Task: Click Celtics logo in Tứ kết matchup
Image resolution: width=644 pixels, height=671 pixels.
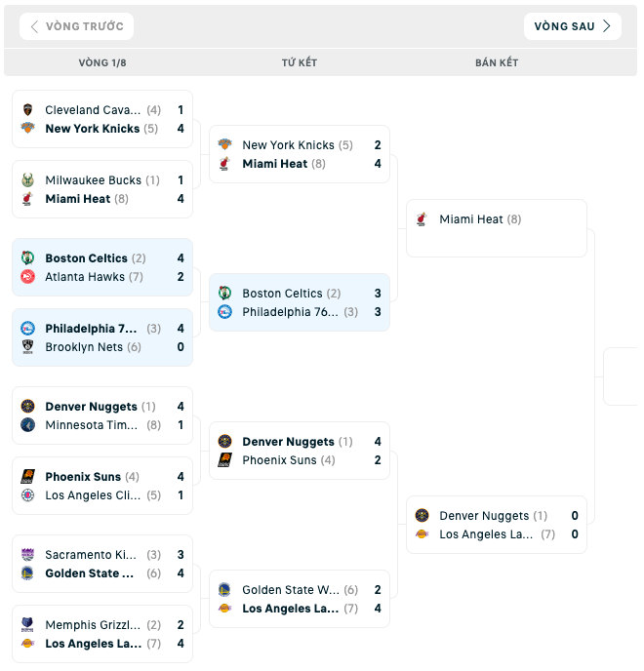Action: pyautogui.click(x=224, y=294)
